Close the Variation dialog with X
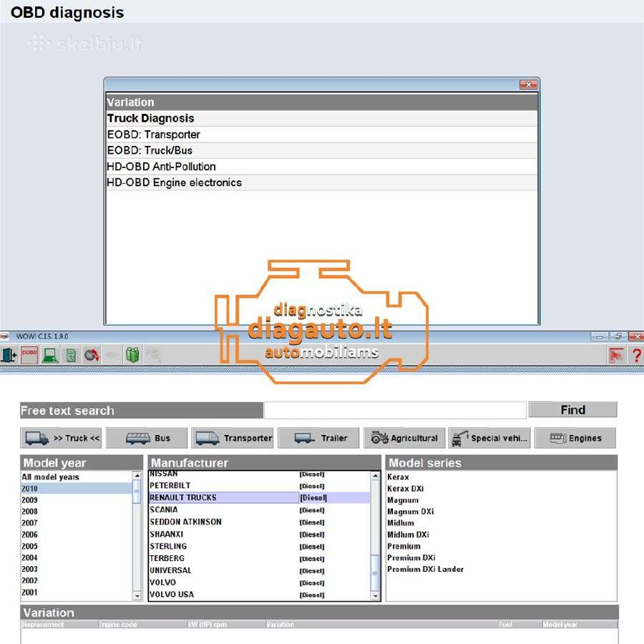The width and height of the screenshot is (644, 644). (529, 84)
